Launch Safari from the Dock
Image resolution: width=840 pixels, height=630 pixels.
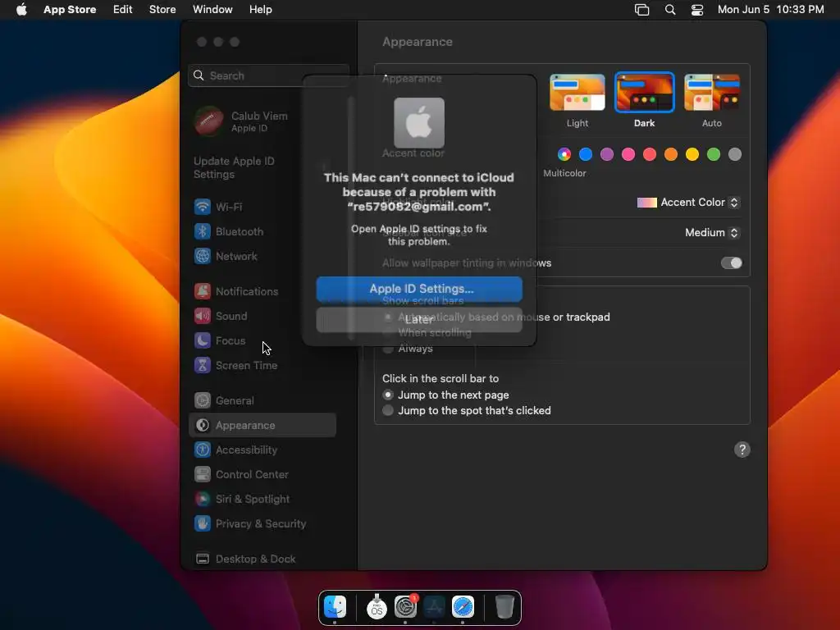pyautogui.click(x=463, y=607)
